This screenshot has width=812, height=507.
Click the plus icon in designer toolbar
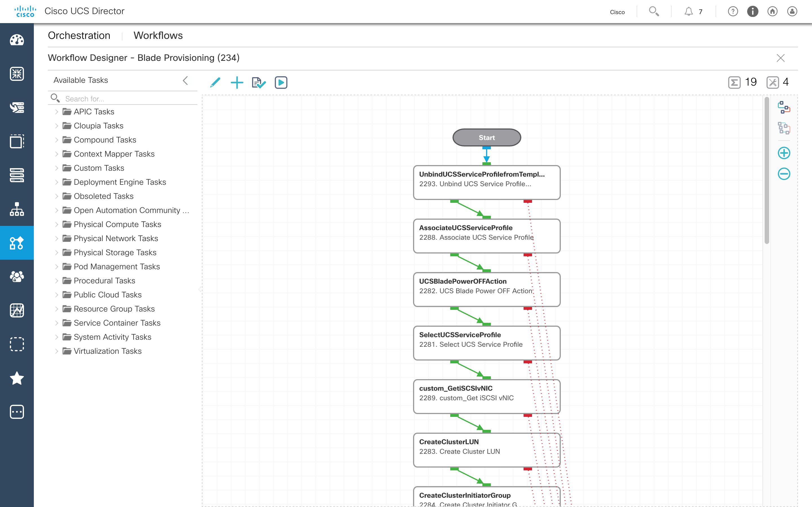point(237,82)
